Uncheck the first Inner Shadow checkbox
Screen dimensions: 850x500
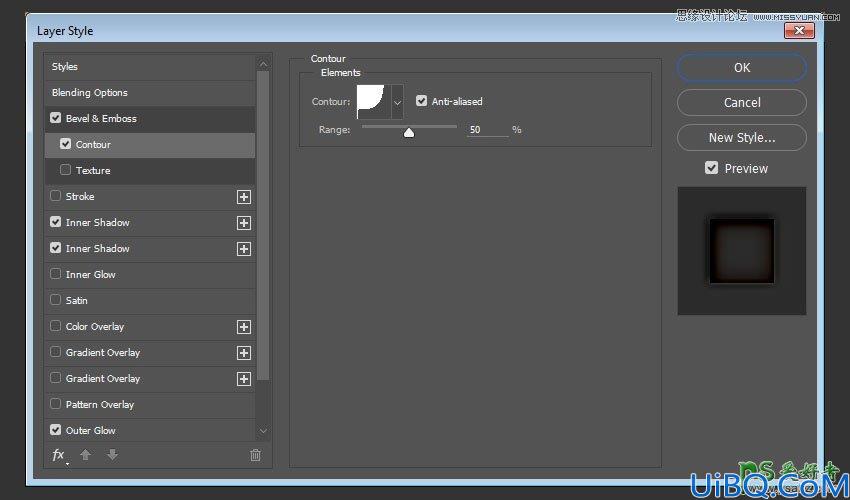click(x=55, y=222)
